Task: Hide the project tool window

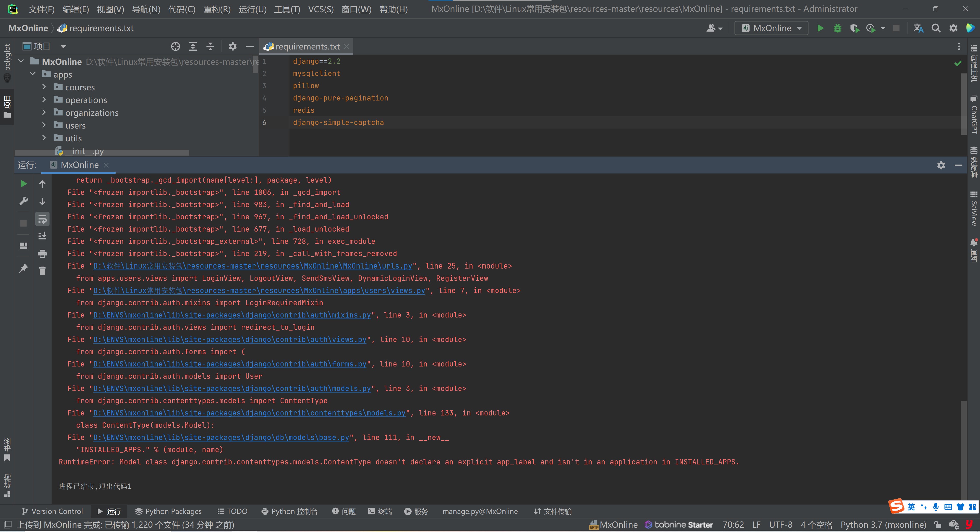Action: coord(250,46)
